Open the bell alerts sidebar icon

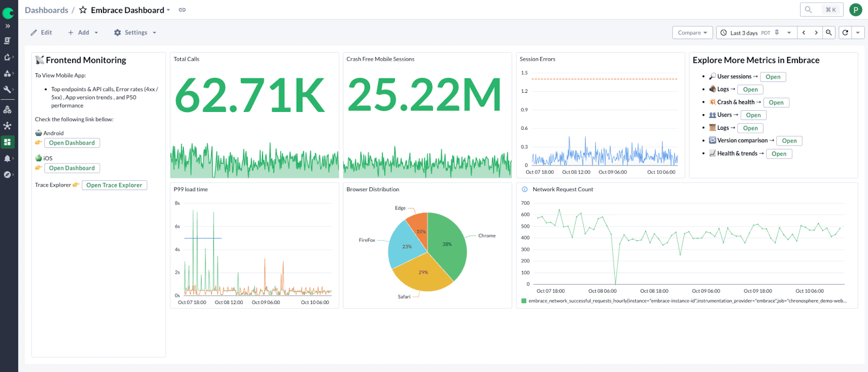[x=8, y=159]
